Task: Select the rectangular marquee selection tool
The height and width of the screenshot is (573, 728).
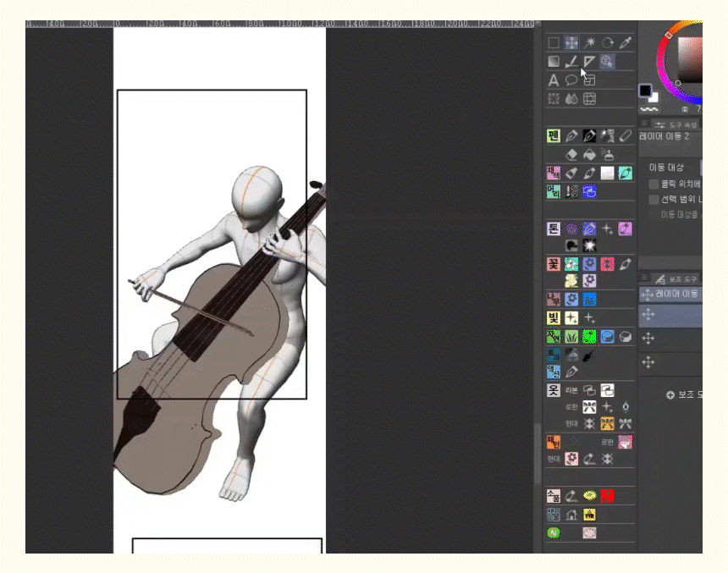Action: coord(554,42)
